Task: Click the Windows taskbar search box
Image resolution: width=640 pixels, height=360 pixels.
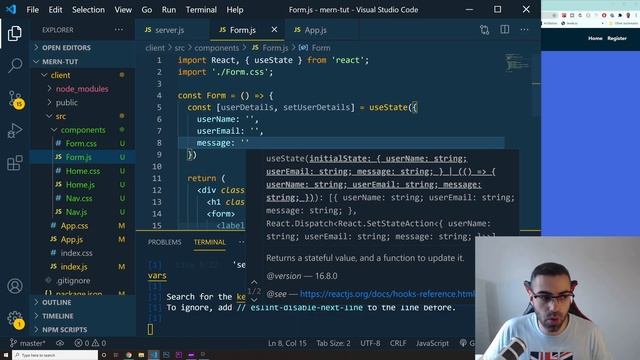Action: [55, 355]
